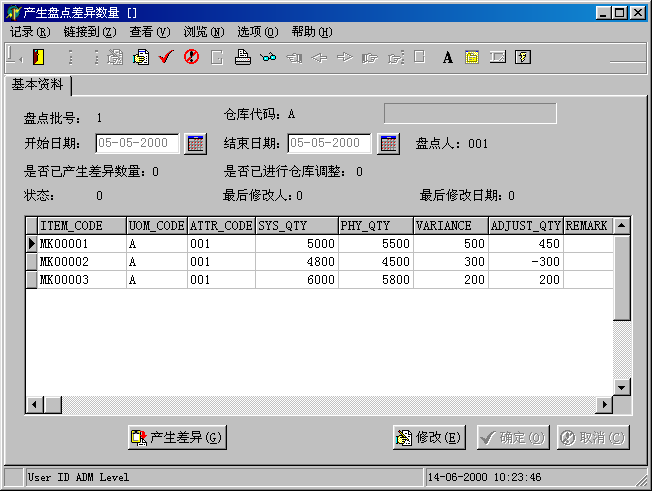
Task: Open the end date calendar picker
Action: pyautogui.click(x=388, y=143)
